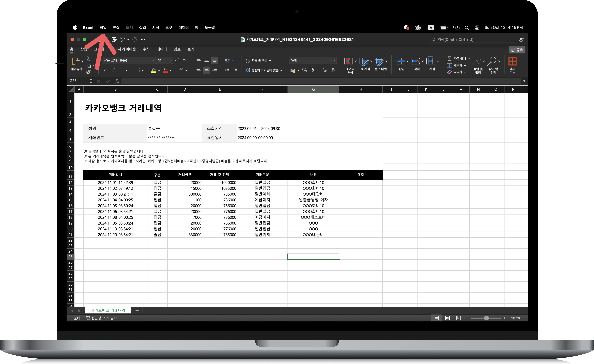
Task: Click the zoom slider handle
Action: point(486,318)
